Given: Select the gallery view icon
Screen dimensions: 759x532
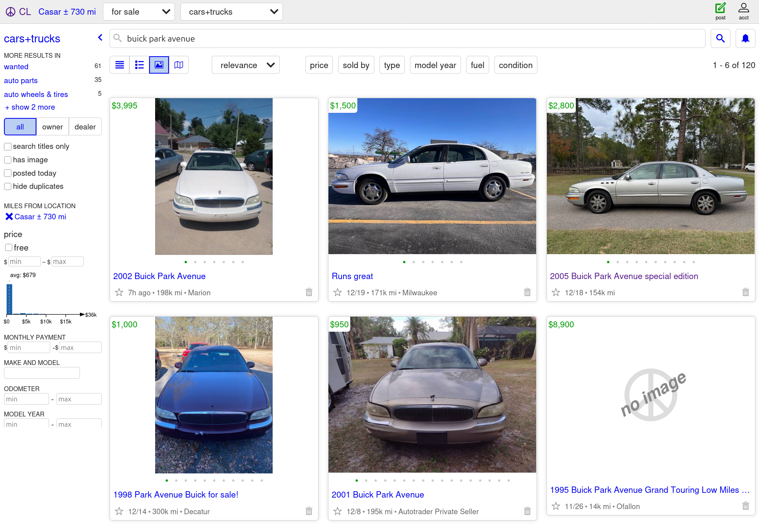Looking at the screenshot, I should coord(159,65).
